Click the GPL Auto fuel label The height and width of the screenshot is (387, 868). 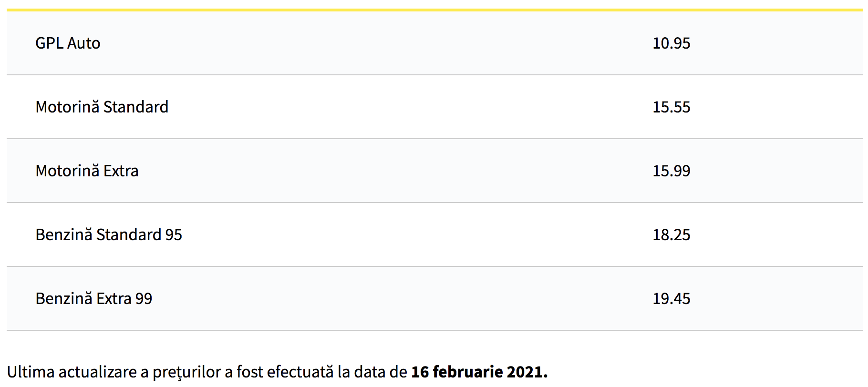[68, 43]
